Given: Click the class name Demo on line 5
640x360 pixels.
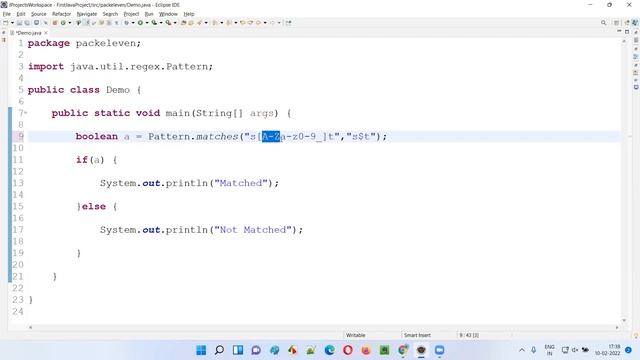Looking at the screenshot, I should point(118,90).
